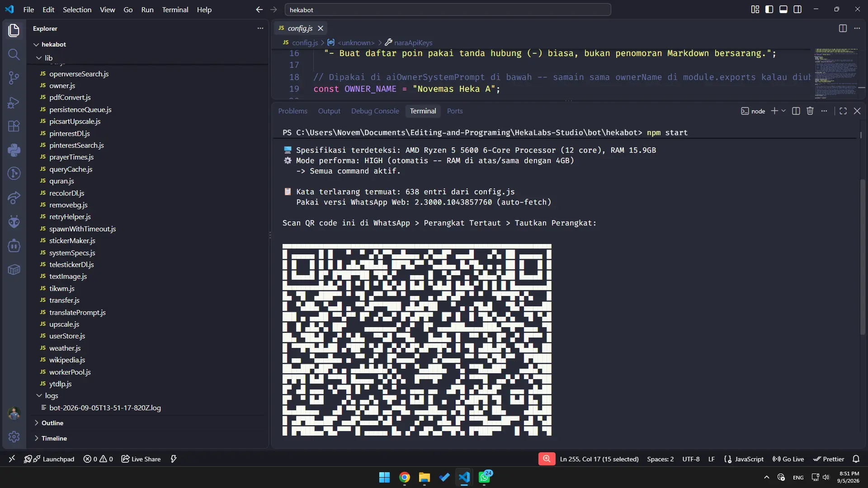Open Windows Start menu
This screenshot has width=868, height=488.
point(384,477)
